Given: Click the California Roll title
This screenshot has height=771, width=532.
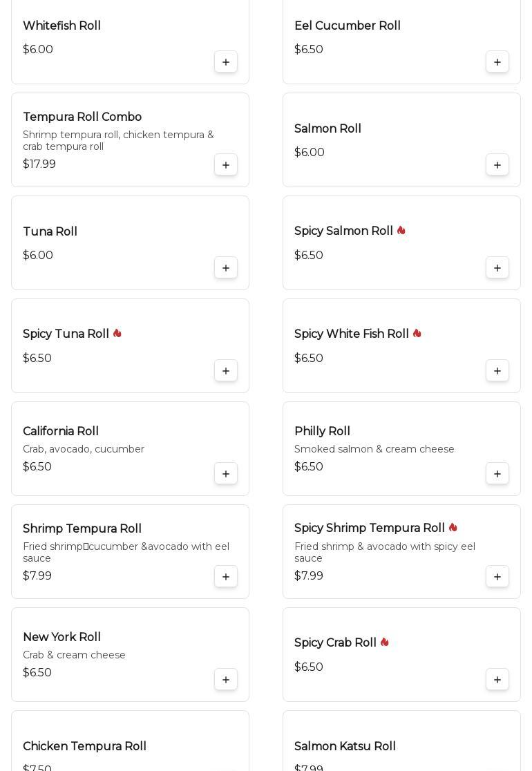Looking at the screenshot, I should [61, 432].
